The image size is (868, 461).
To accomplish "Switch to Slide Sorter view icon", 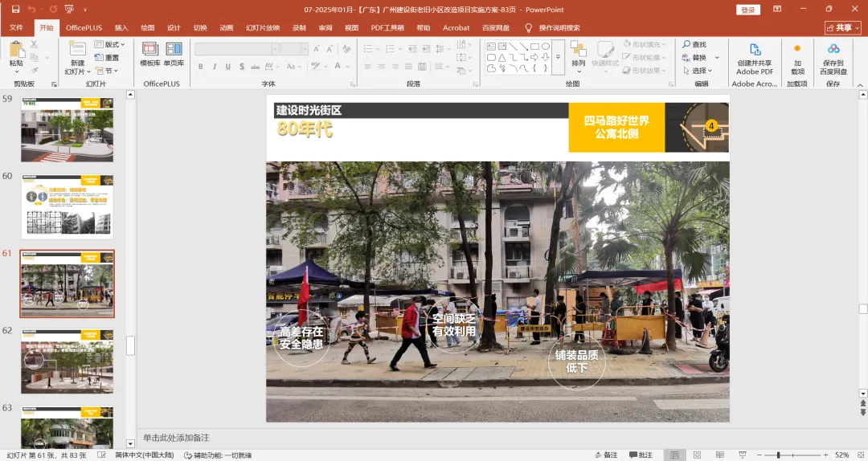I will pos(697,455).
